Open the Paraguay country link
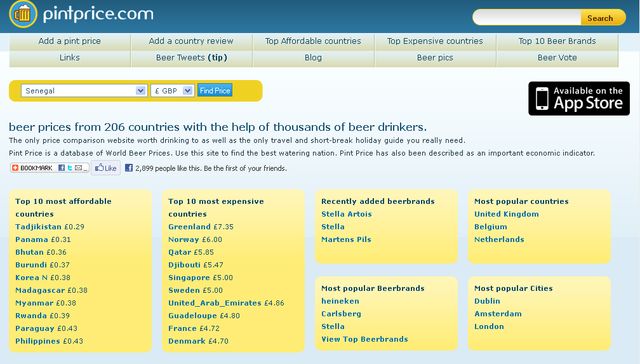 (x=35, y=328)
